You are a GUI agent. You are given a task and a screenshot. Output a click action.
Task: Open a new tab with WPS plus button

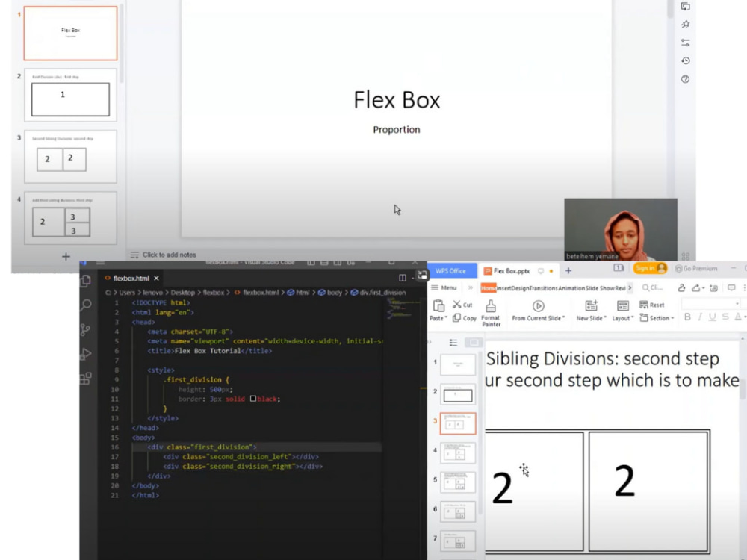(x=568, y=270)
